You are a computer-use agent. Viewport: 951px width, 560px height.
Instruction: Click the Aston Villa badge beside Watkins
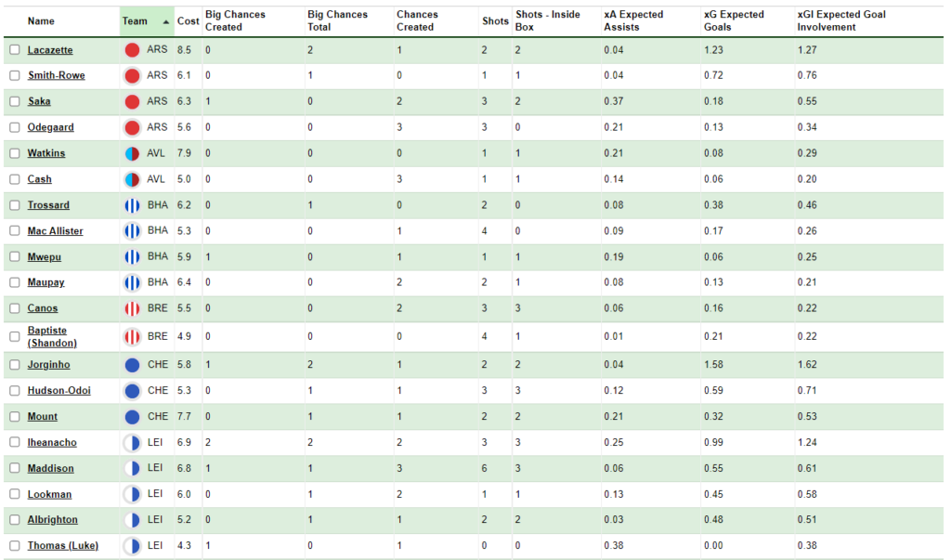[x=133, y=153]
